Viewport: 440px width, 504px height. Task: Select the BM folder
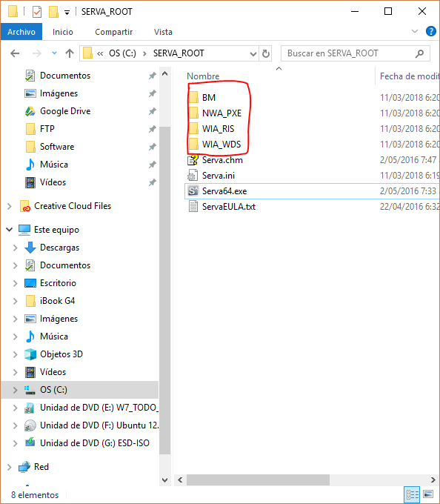(x=209, y=97)
